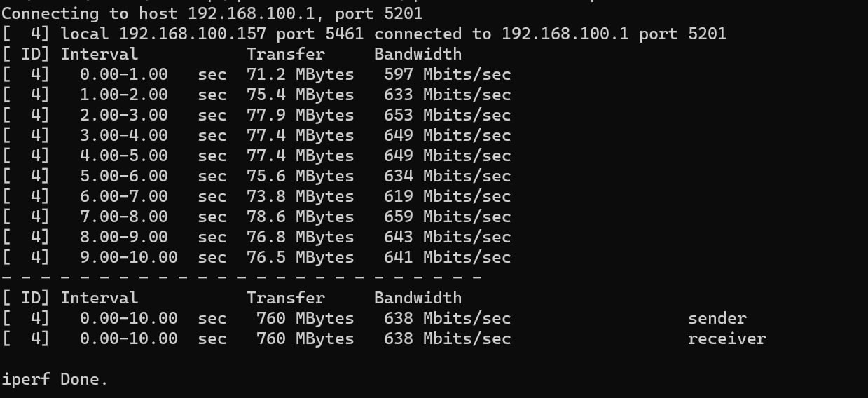Click the word "sender" in the summary
The image size is (868, 398).
[717, 318]
